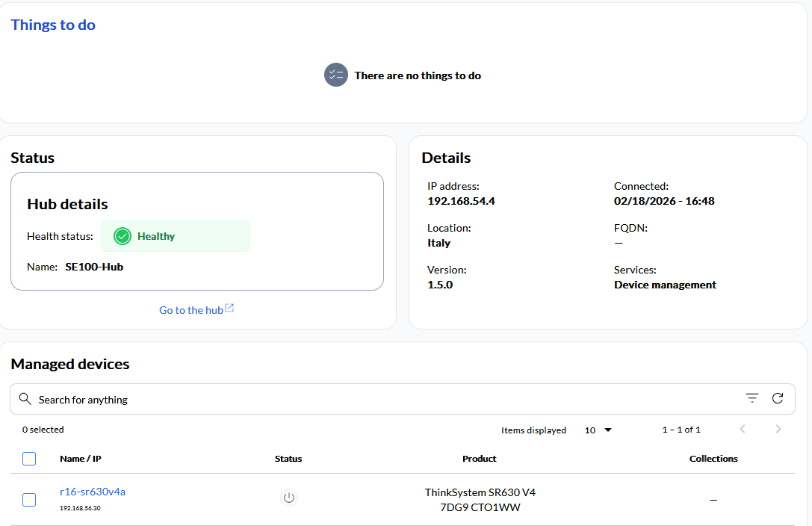Check the box for device r16-sr630v4a
Image resolution: width=812 pixels, height=526 pixels.
coord(29,500)
